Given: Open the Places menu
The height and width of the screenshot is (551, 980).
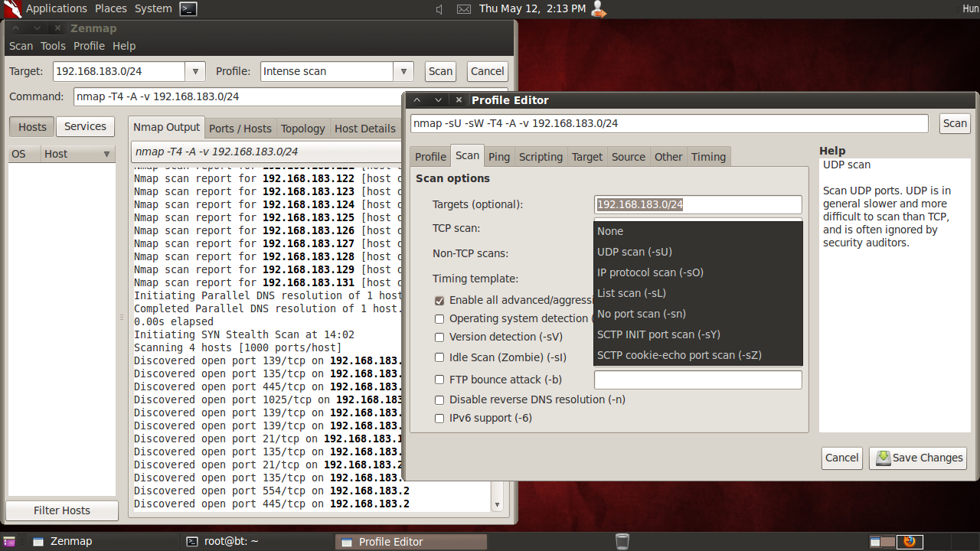Looking at the screenshot, I should coord(111,8).
